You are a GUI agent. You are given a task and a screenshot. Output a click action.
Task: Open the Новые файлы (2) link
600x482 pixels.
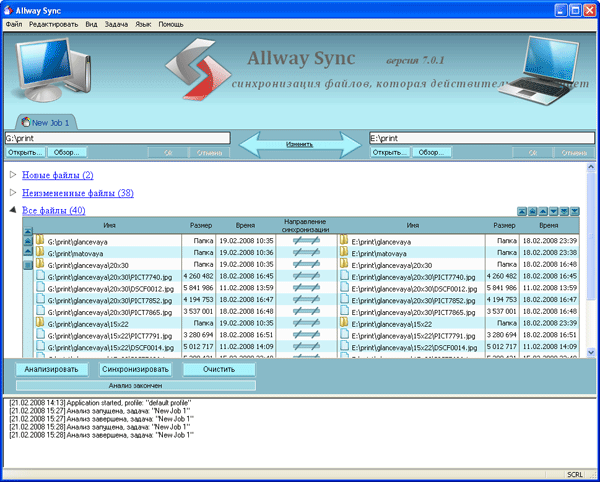tap(58, 175)
